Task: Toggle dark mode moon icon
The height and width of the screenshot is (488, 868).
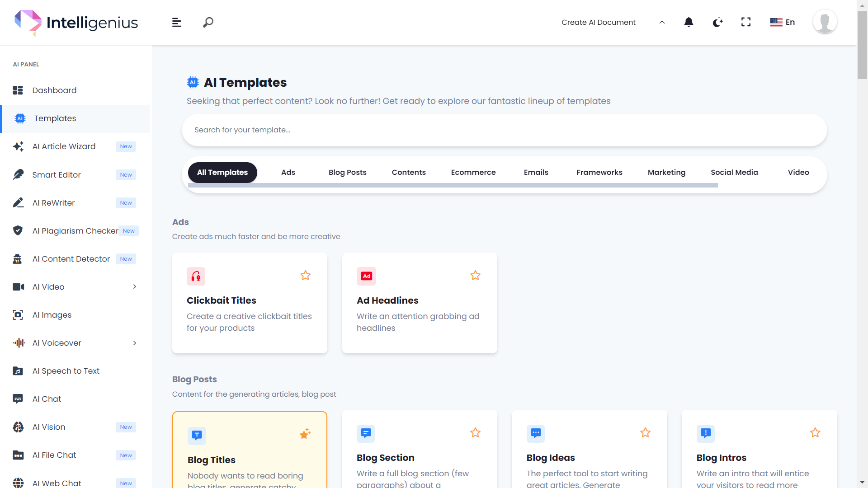Action: point(717,22)
